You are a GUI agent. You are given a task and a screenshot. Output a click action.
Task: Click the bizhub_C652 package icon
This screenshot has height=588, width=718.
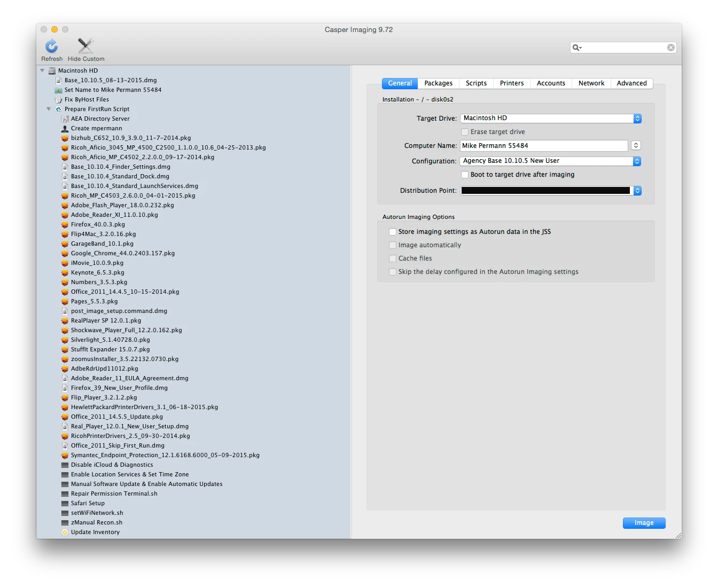[x=65, y=138]
